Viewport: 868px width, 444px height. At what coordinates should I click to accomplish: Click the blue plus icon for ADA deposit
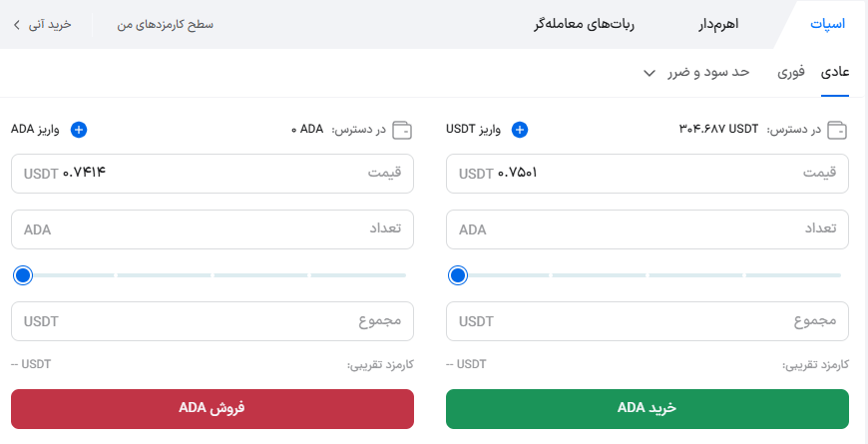[80, 130]
